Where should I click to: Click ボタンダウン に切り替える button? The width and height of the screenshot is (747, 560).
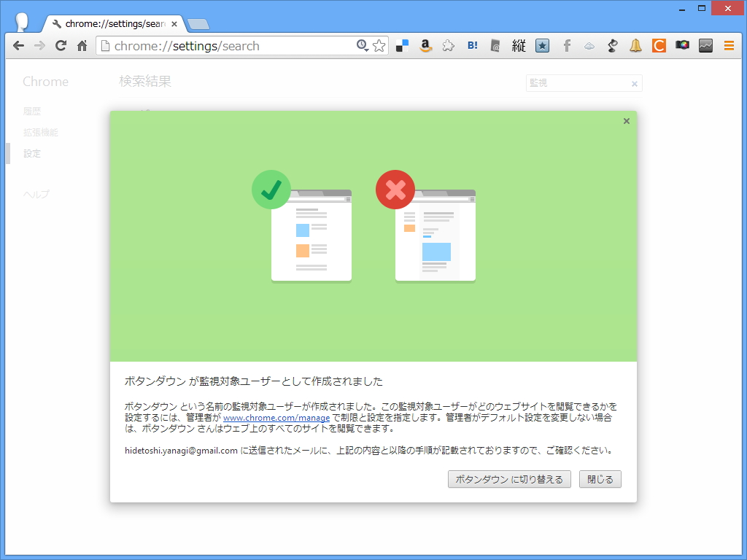(x=508, y=479)
